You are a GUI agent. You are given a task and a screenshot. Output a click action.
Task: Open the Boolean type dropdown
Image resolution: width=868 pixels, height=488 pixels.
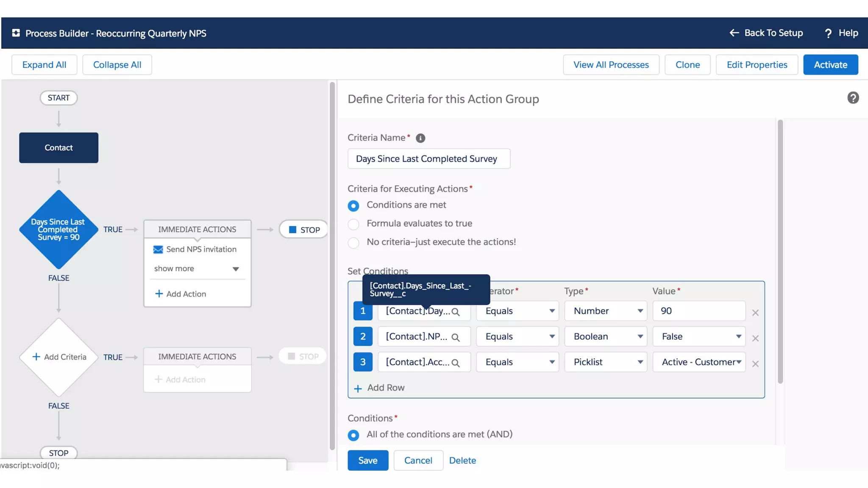point(606,336)
